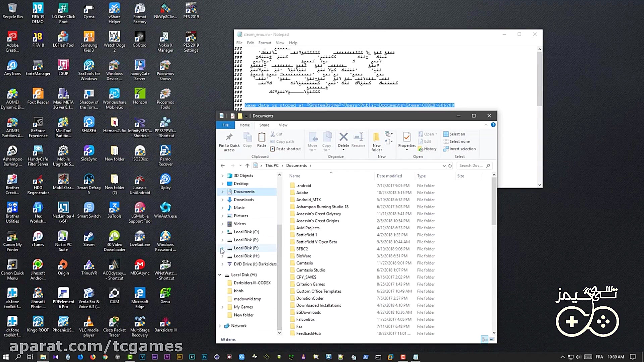644x362 pixels.
Task: Click Select all in the ribbon
Action: [x=457, y=134]
